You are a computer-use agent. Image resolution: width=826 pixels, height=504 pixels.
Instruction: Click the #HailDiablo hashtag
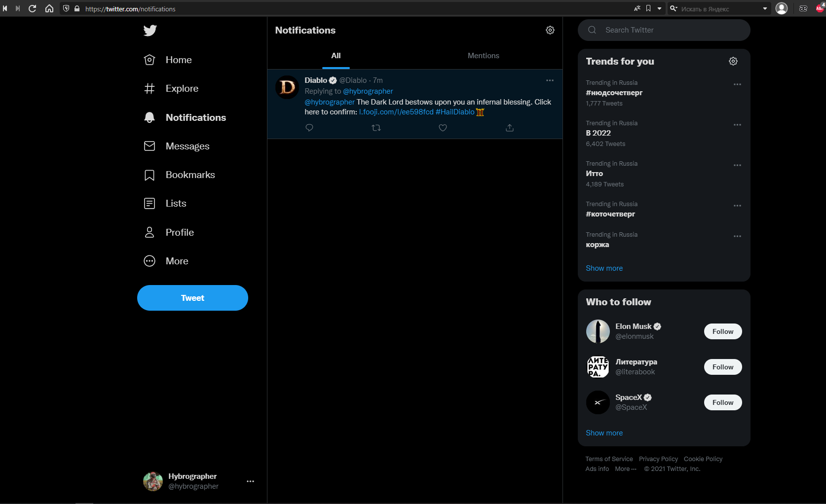(x=455, y=112)
